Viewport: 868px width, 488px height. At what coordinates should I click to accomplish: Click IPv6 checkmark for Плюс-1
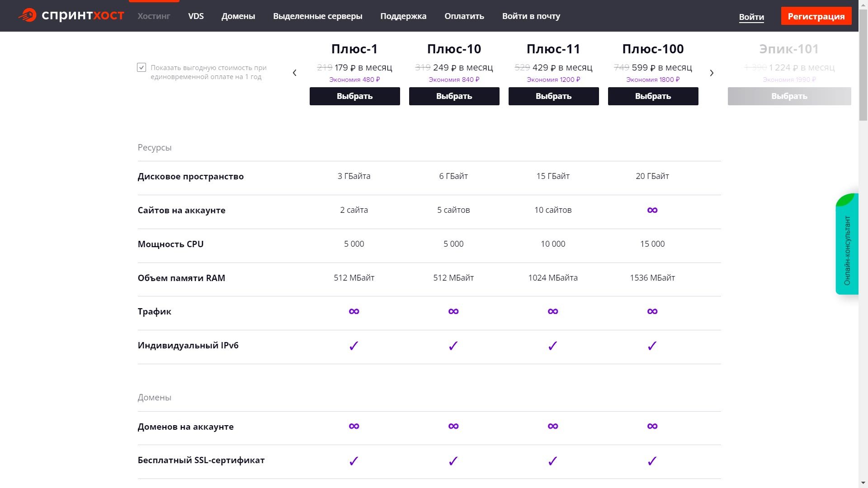354,346
